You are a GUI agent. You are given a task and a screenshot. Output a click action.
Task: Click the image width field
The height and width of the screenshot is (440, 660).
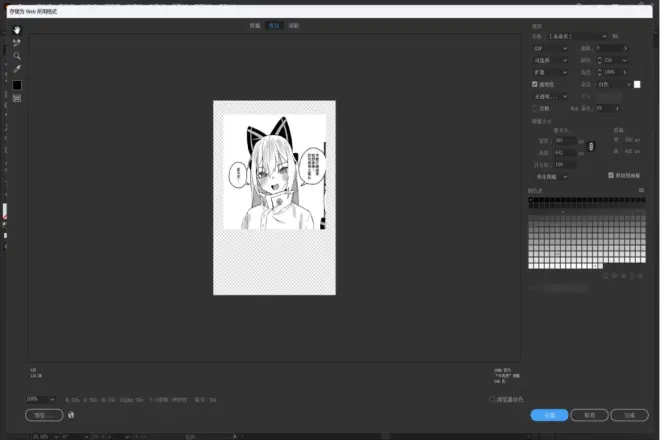click(x=564, y=141)
